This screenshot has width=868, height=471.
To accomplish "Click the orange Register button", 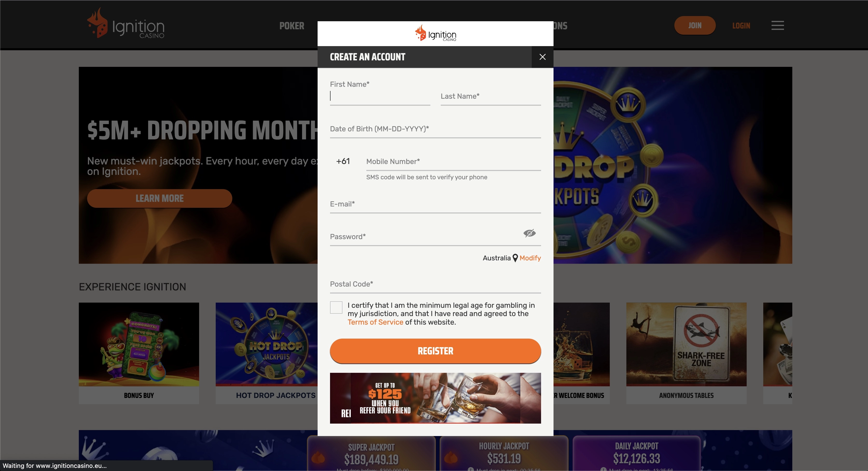I will pos(435,351).
